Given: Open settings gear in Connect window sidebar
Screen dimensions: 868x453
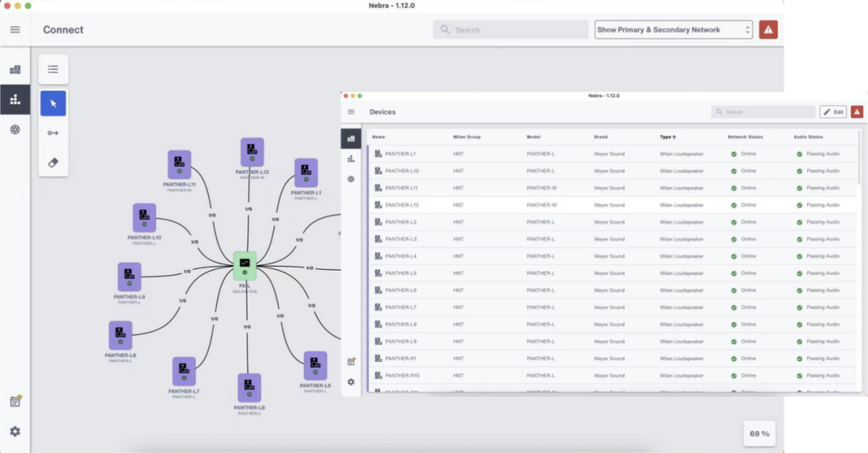Looking at the screenshot, I should [14, 431].
